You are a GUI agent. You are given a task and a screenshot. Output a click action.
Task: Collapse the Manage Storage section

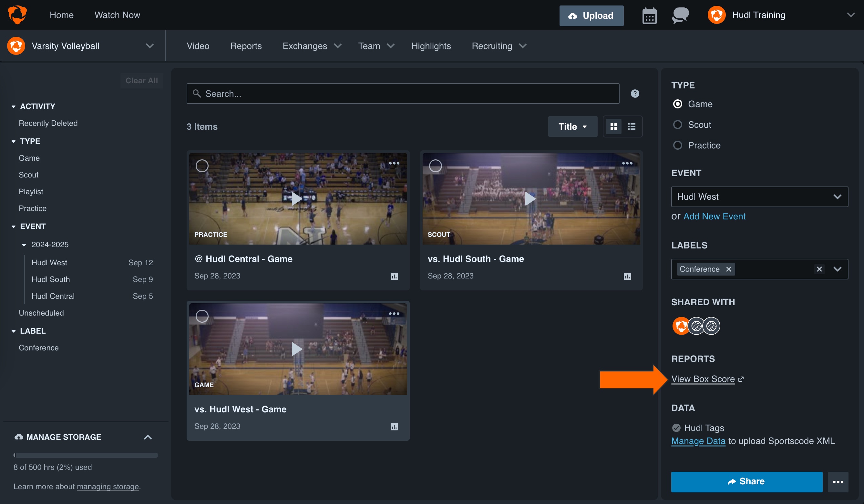coord(148,437)
